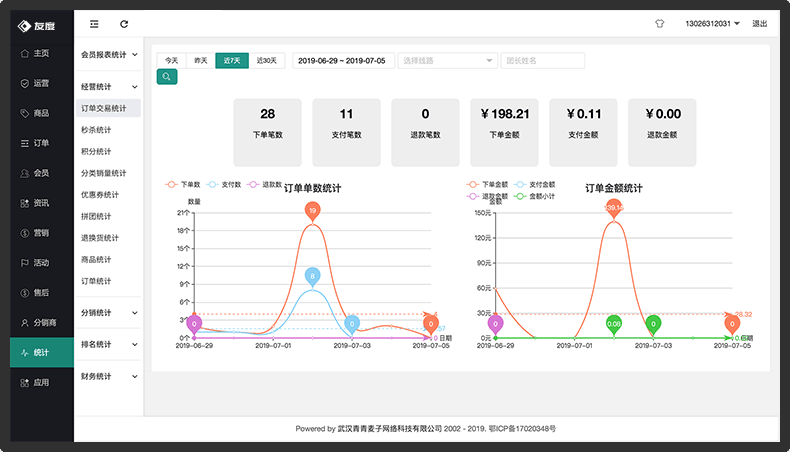Click the 退款笔数 0 stat card
This screenshot has width=790, height=452.
point(425,133)
